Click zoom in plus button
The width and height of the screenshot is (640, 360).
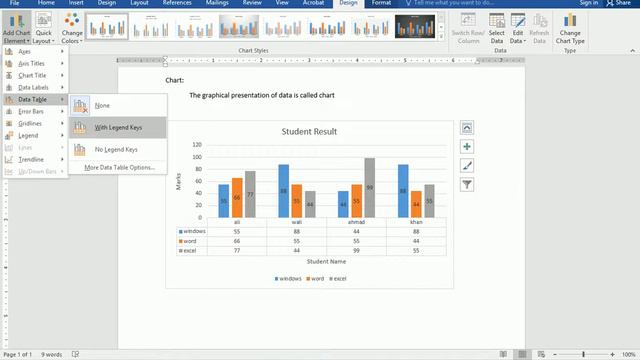612,354
